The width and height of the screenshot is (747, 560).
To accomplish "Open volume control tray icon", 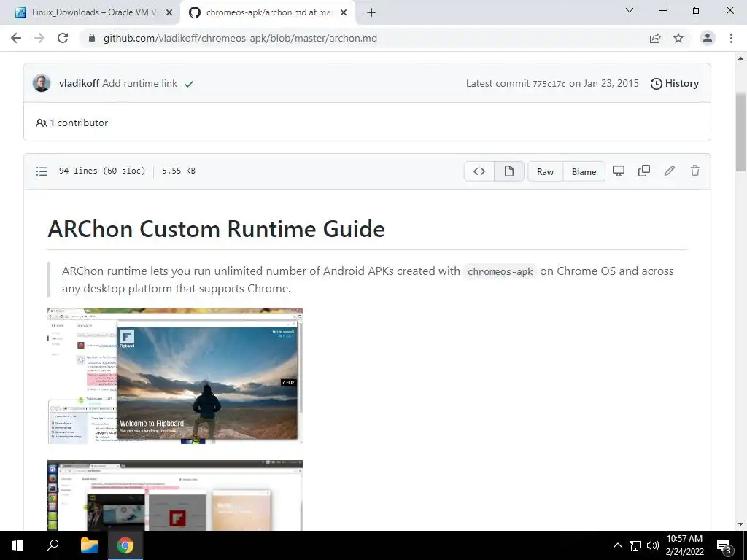I will 653,545.
